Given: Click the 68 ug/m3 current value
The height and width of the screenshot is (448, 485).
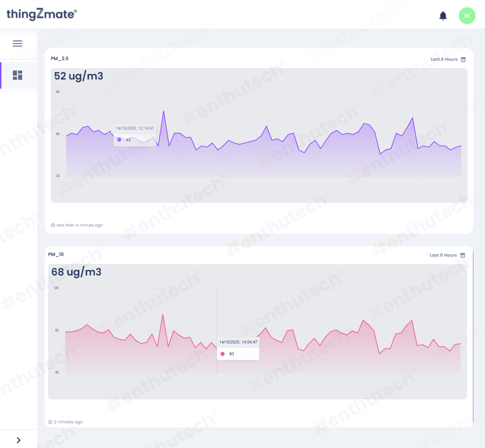Looking at the screenshot, I should pyautogui.click(x=76, y=272).
